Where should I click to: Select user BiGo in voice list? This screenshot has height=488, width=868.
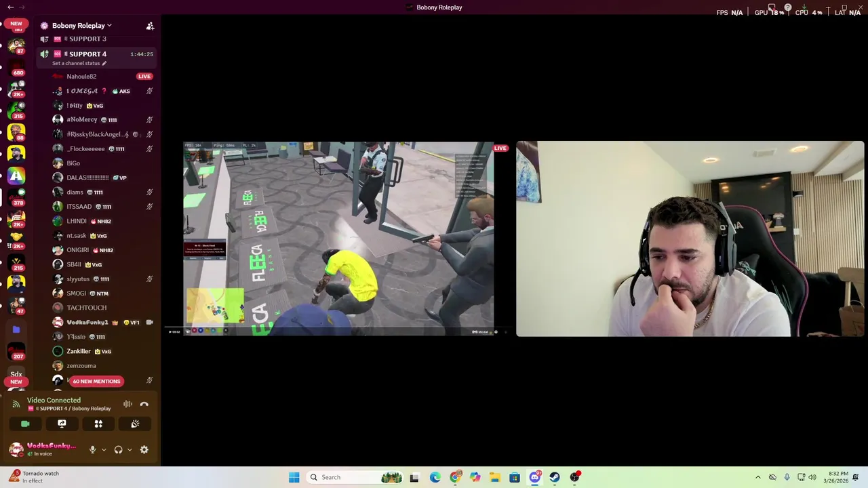pyautogui.click(x=102, y=163)
